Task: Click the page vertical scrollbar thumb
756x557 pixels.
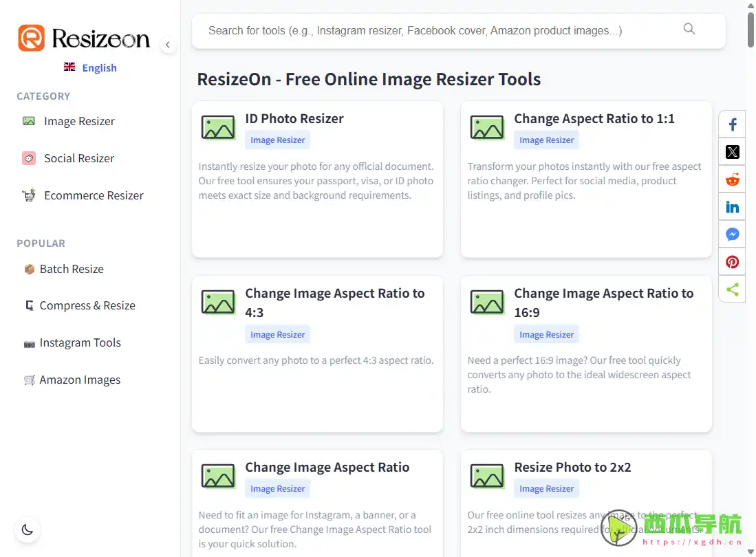Action: click(750, 30)
